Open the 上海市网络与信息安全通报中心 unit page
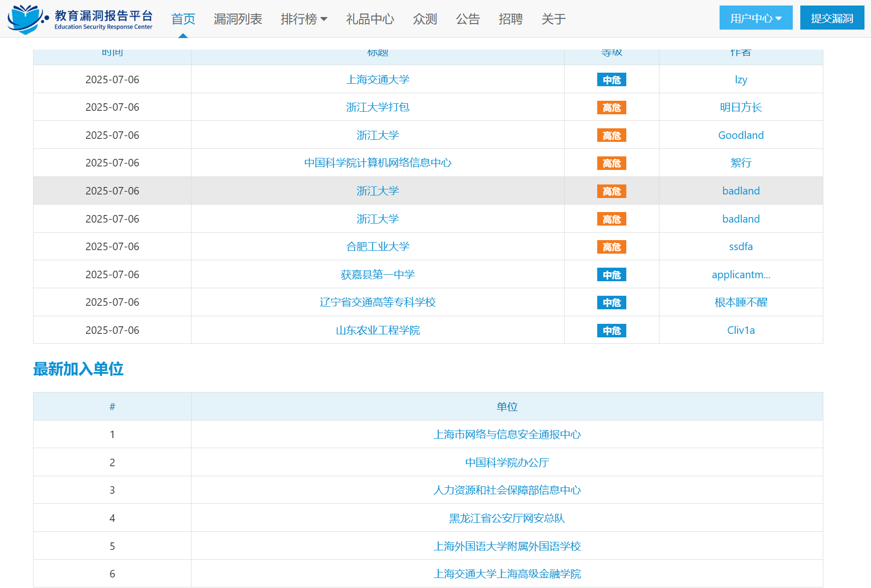Screen dimensions: 871x588 click(507, 434)
